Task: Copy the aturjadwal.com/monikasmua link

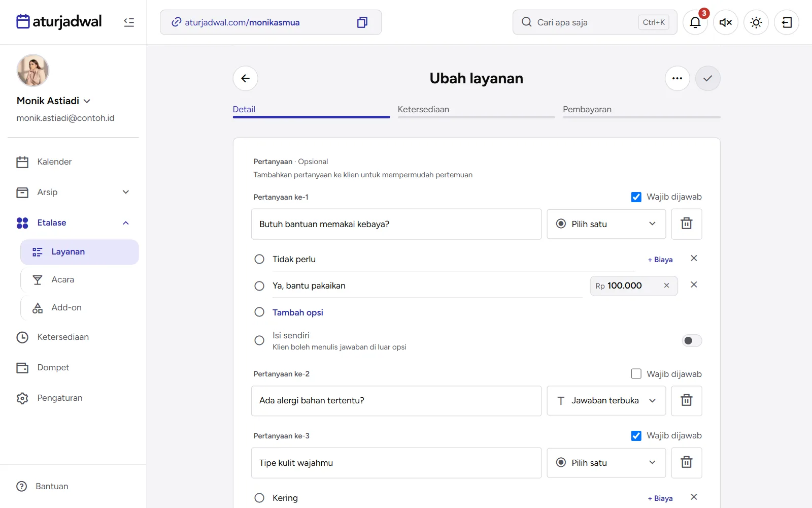Action: (362, 22)
